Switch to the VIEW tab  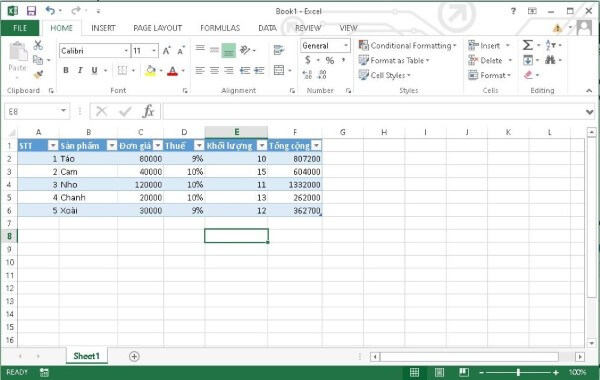[x=348, y=28]
